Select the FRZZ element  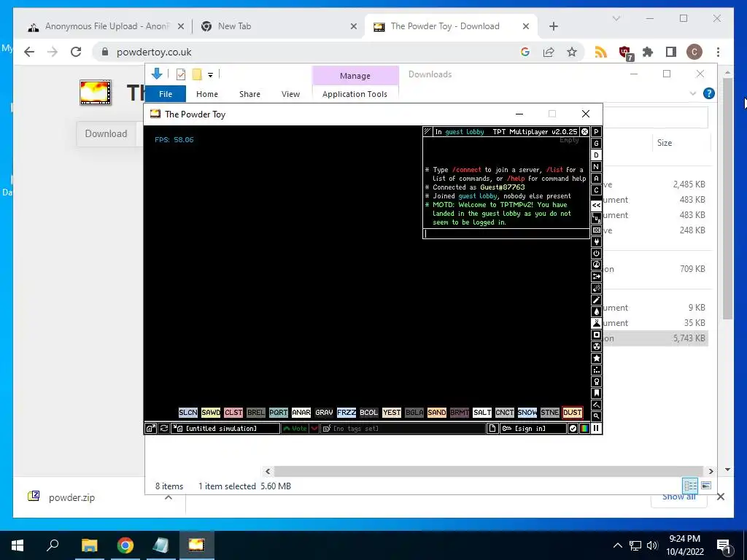pos(346,413)
